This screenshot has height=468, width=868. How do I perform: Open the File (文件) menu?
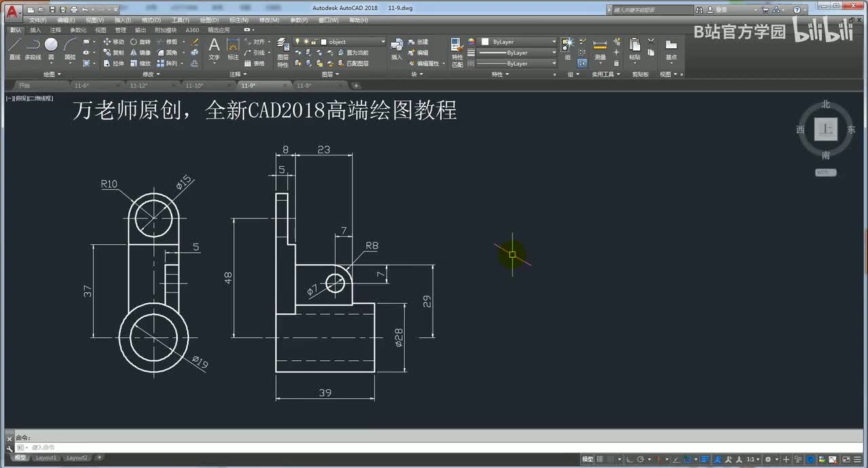(x=38, y=20)
